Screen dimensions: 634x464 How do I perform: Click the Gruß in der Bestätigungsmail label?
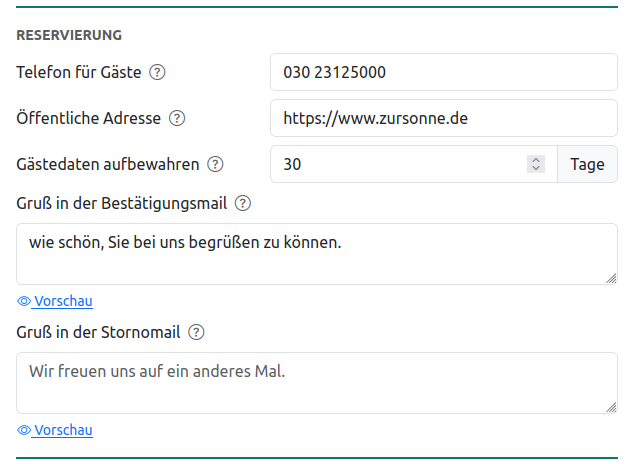(x=122, y=203)
